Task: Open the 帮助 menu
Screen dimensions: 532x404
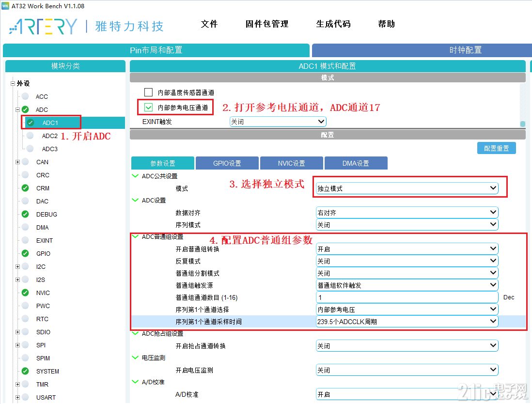Action: click(x=387, y=24)
